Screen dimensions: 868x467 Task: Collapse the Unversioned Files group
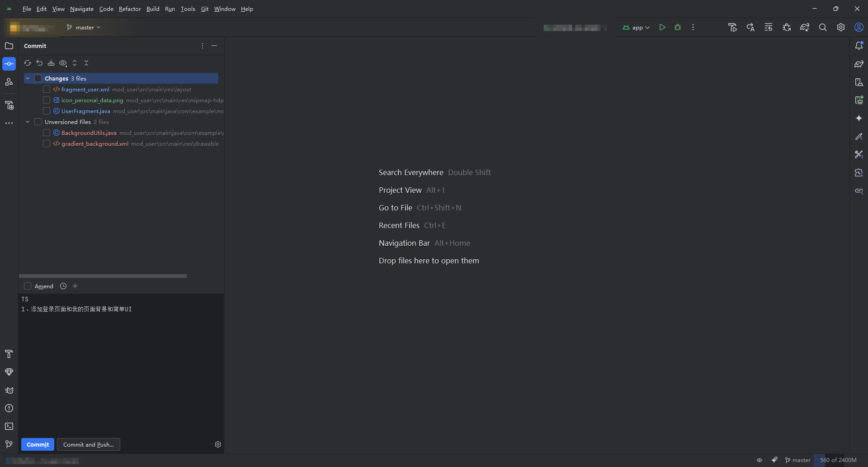tap(27, 122)
